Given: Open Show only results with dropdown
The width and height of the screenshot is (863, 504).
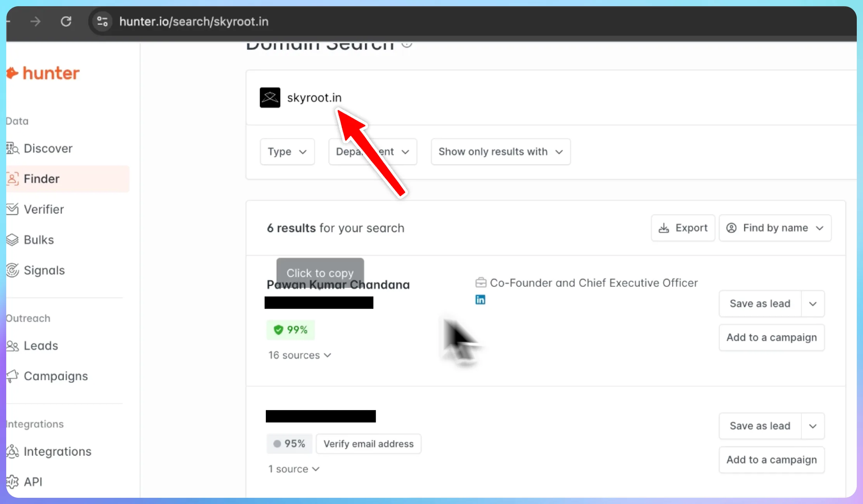Looking at the screenshot, I should pos(501,152).
